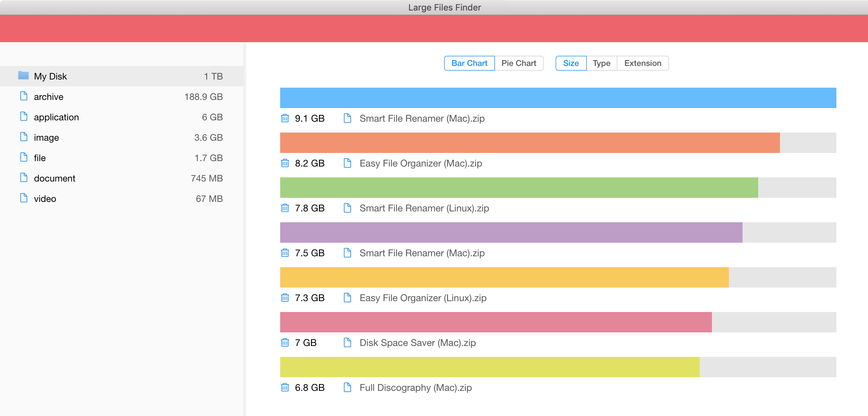Click the trash icon for Easy File Organizer (Linux).zip

pyautogui.click(x=285, y=298)
